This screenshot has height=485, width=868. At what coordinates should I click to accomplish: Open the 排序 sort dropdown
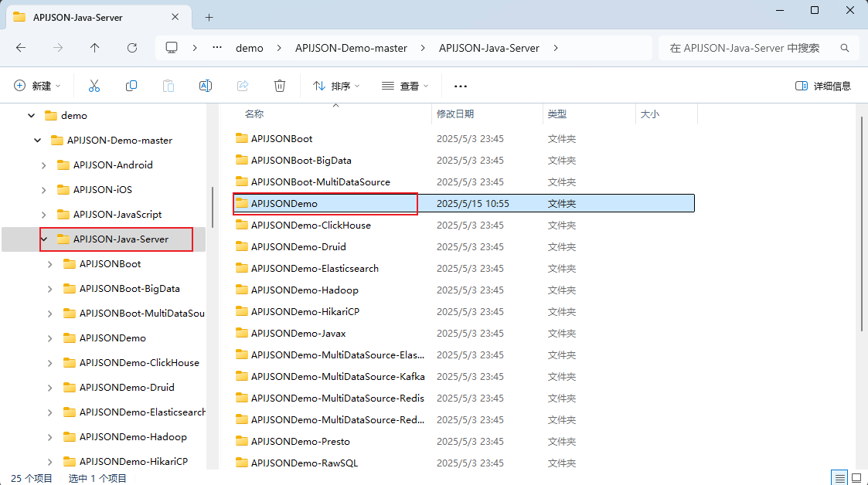336,86
